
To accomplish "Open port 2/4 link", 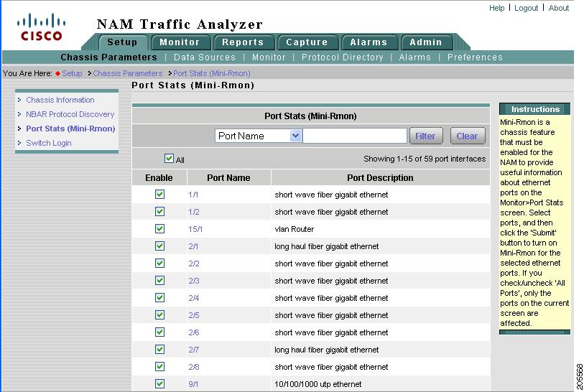I will pos(194,298).
